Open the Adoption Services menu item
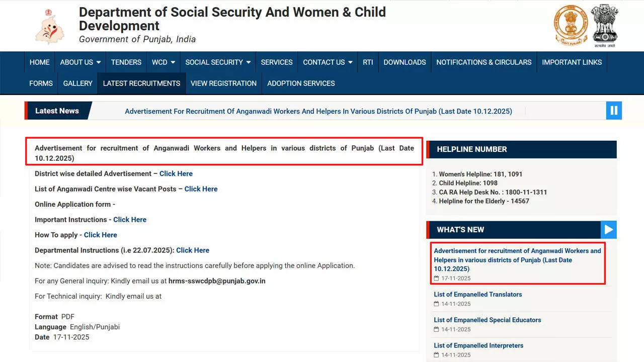The image size is (644, 362). point(301,83)
